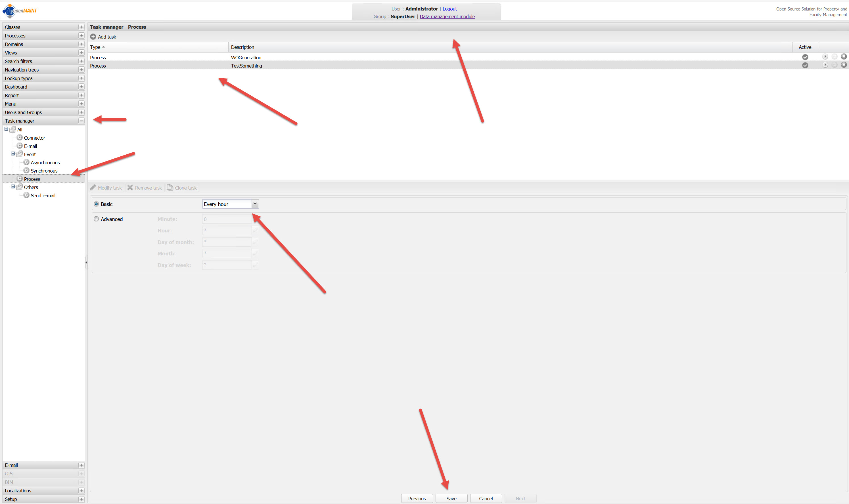The image size is (849, 504).
Task: Collapse the Event tree node
Action: click(x=13, y=154)
